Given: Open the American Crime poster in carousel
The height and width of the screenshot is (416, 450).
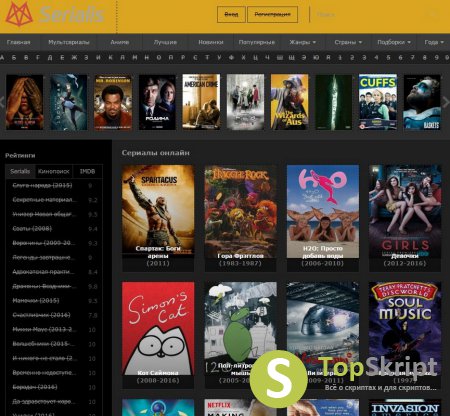Looking at the screenshot, I should [201, 102].
